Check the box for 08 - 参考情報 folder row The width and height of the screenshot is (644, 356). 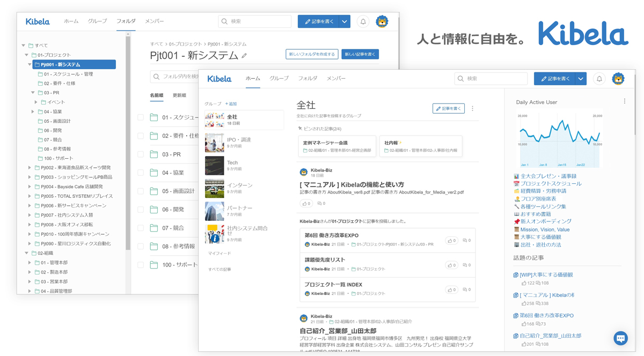coord(141,247)
